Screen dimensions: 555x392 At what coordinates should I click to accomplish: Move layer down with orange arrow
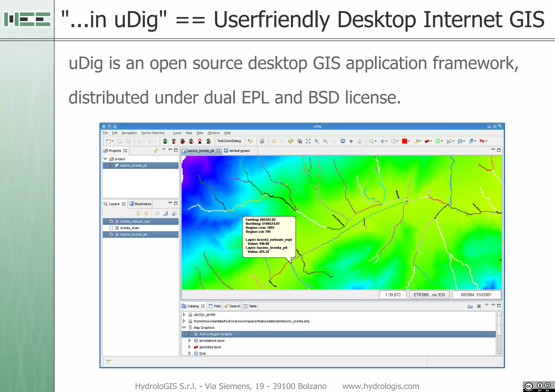click(x=147, y=213)
